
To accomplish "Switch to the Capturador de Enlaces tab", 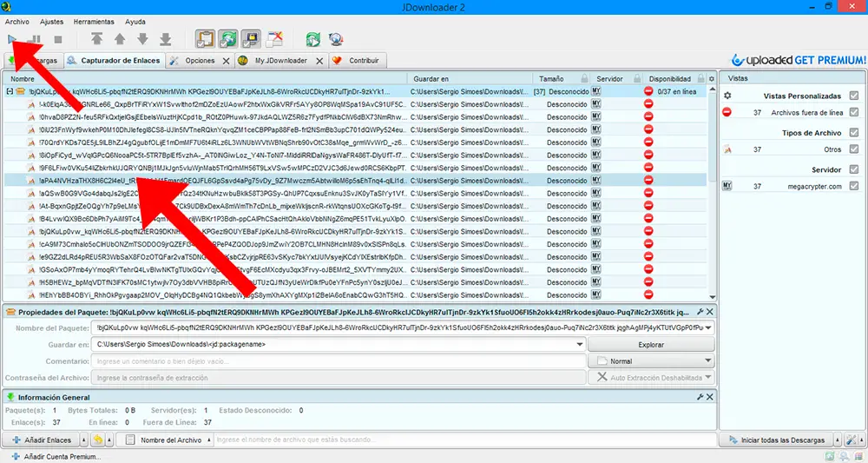I will pyautogui.click(x=114, y=60).
